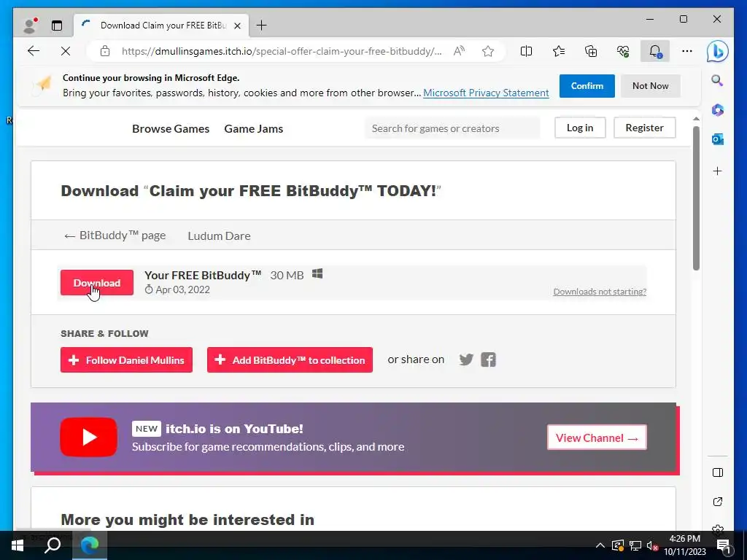Return to the BitBuddy page link

pyautogui.click(x=115, y=236)
